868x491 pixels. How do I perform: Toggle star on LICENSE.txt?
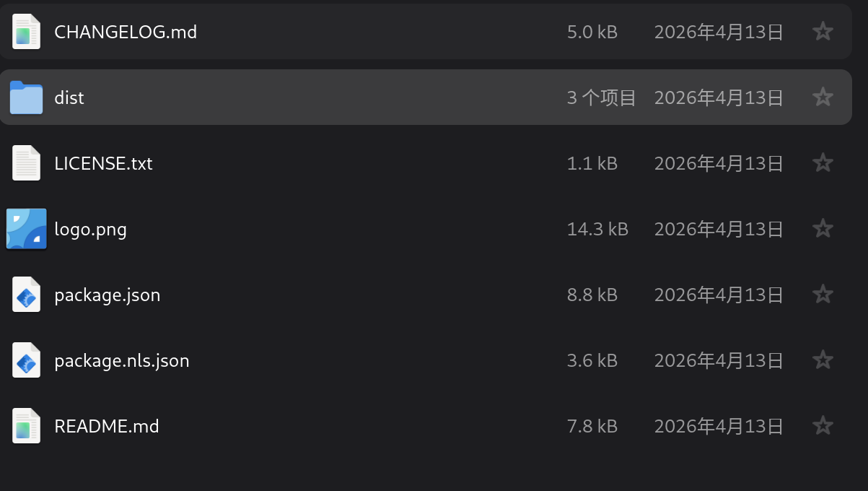(823, 163)
